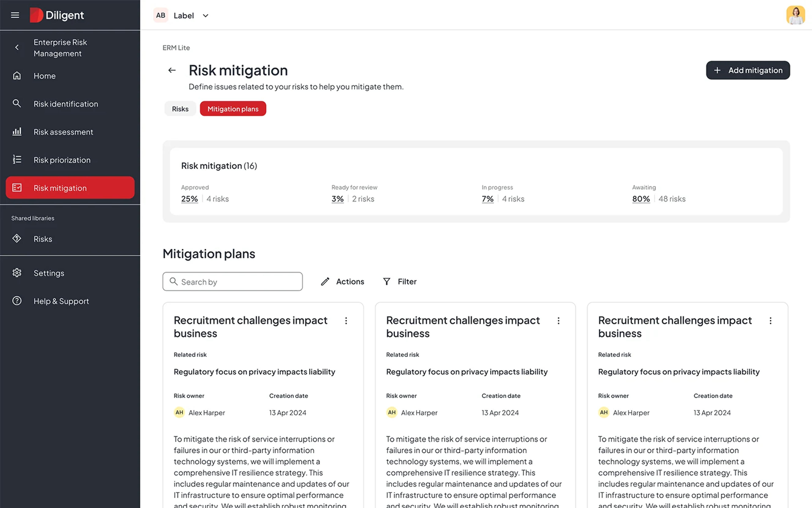Click into the Search by field
This screenshot has width=812, height=508.
(x=233, y=282)
